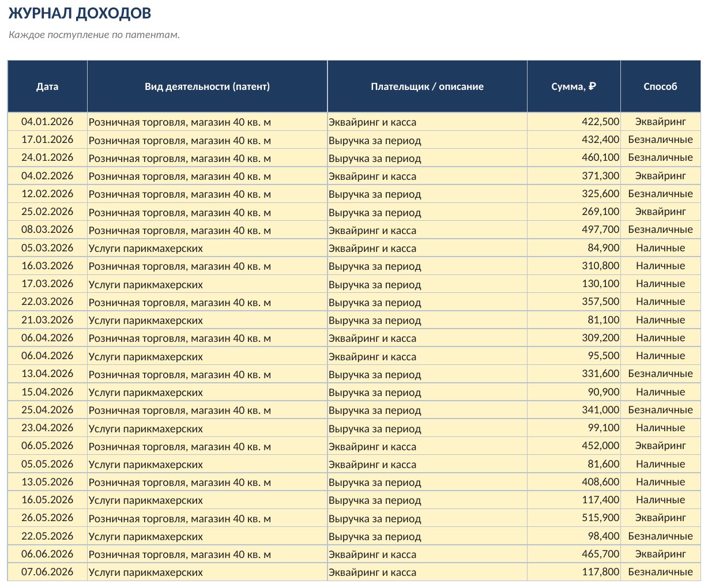708x588 pixels.
Task: Click the «ЖУРНАЛ ДОХОДОВ» title
Action: point(80,13)
